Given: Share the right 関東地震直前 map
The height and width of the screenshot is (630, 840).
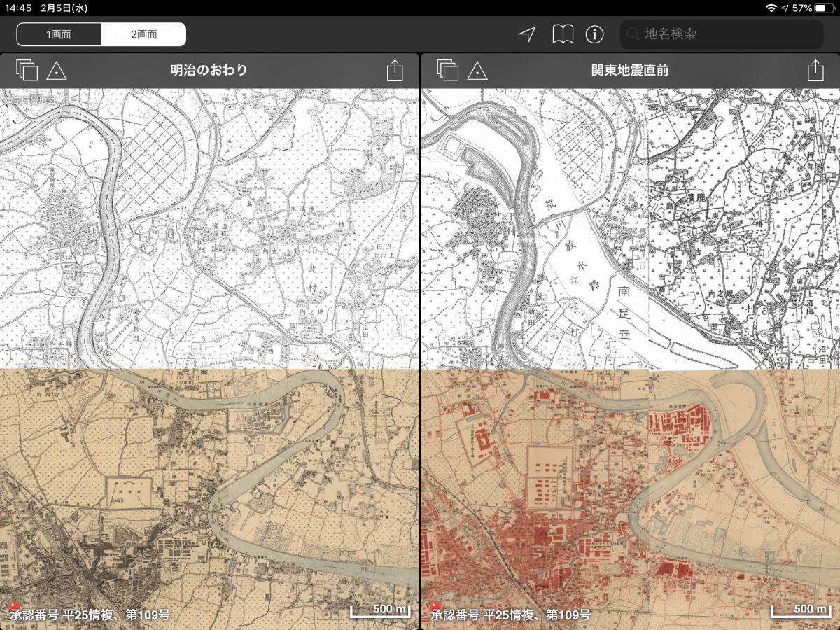Looking at the screenshot, I should [x=815, y=70].
